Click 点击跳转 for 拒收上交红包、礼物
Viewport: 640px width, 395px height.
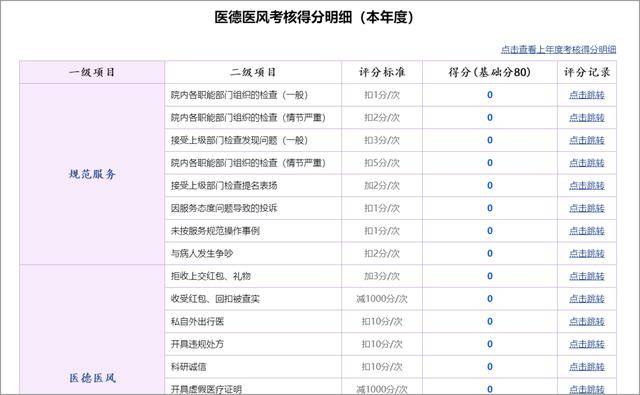pos(587,276)
